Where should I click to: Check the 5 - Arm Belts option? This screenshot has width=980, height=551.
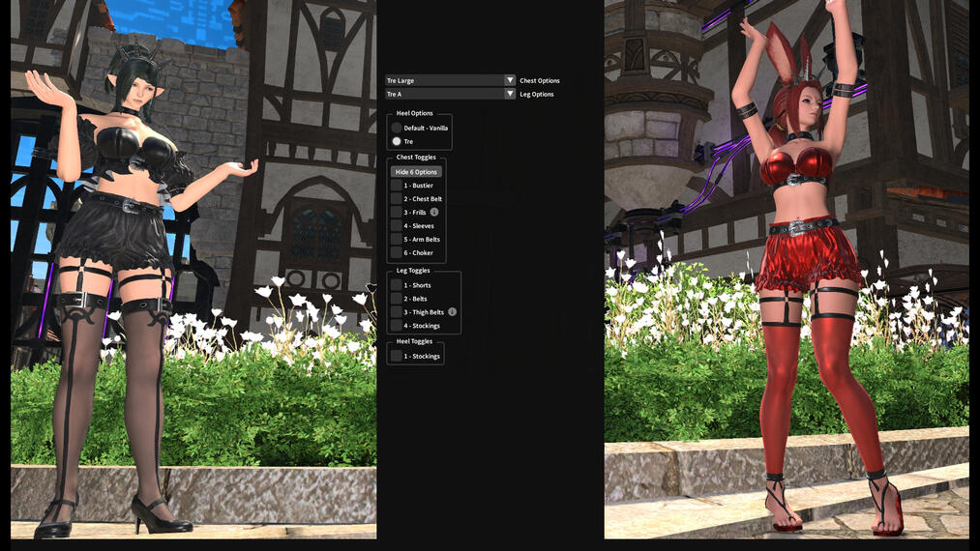(x=396, y=239)
